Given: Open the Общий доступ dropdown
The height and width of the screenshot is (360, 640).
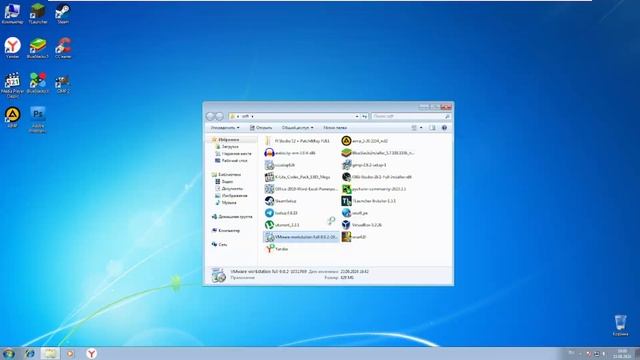Looking at the screenshot, I should [x=298, y=128].
